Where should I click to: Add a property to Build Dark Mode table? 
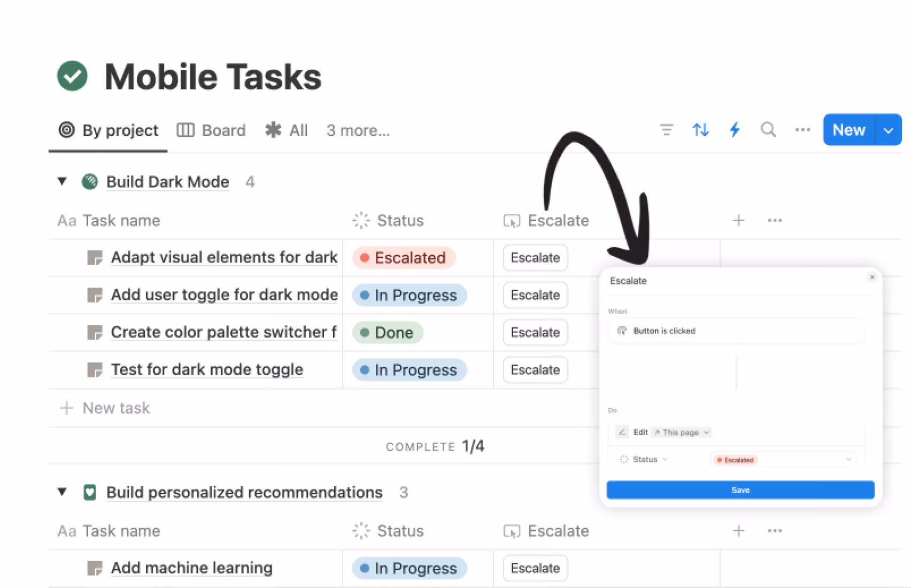tap(738, 220)
